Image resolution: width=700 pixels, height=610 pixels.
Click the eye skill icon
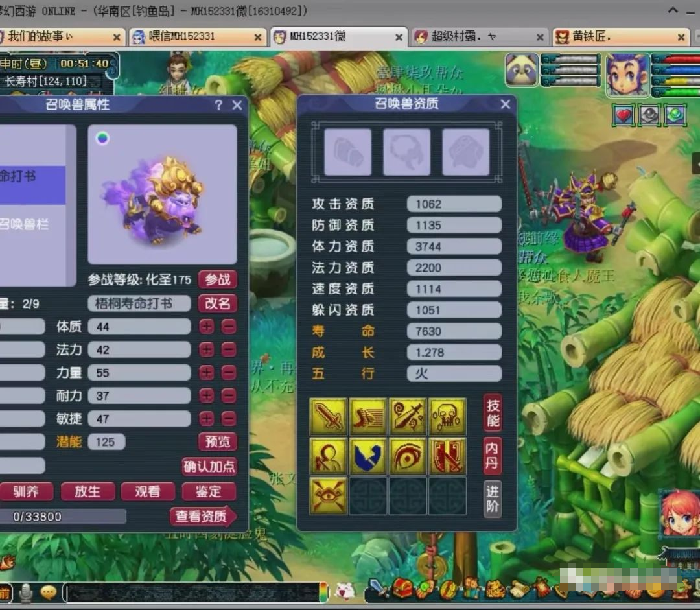tap(328, 496)
